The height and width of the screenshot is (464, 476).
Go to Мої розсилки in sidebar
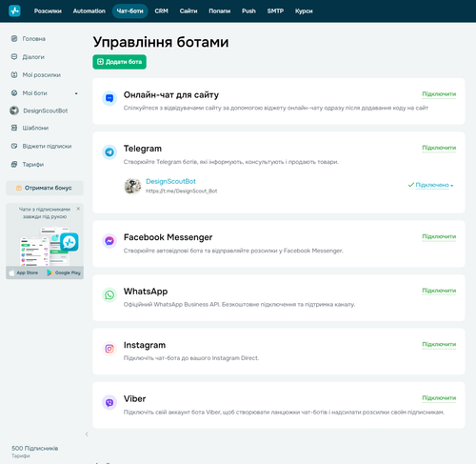click(x=42, y=75)
